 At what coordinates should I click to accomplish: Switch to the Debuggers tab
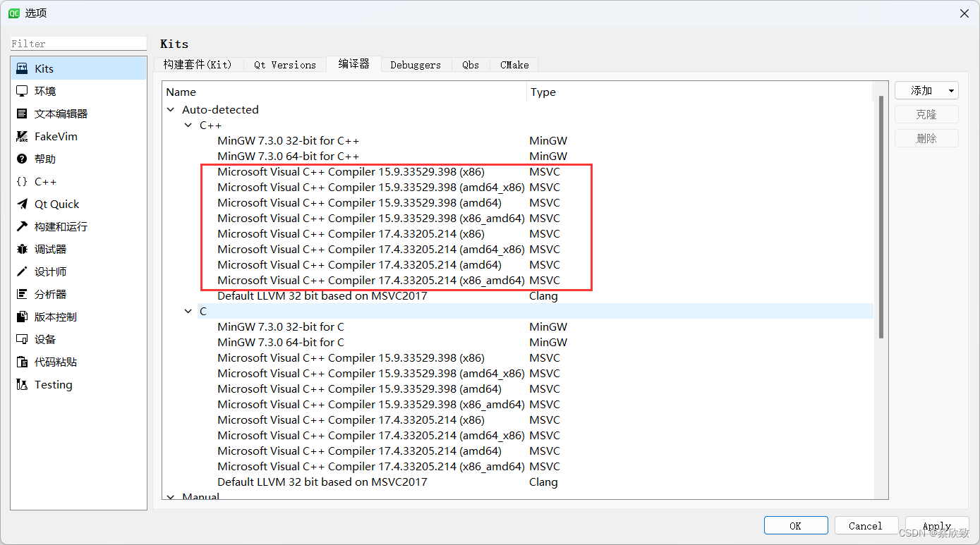pyautogui.click(x=416, y=64)
